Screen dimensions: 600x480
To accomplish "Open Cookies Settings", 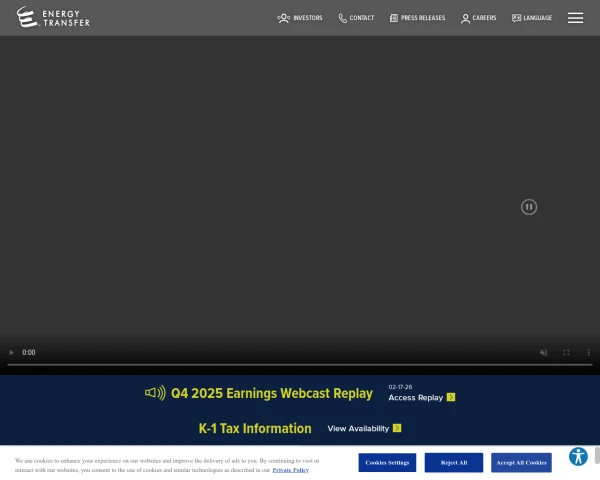I will [387, 463].
